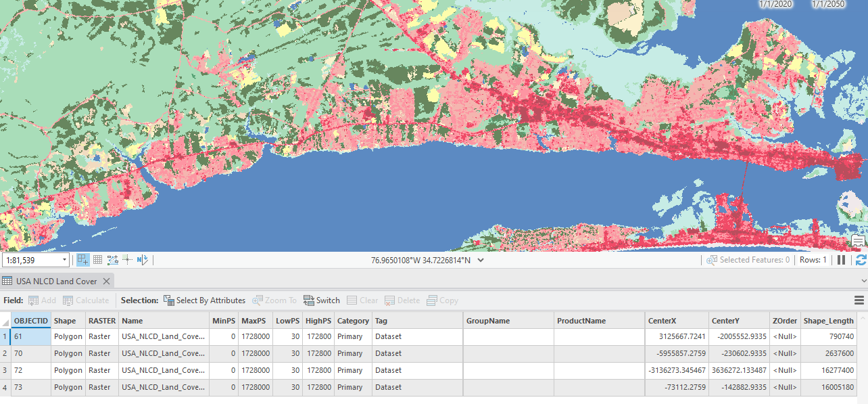Click the map pop-up icon at map edge
Screen dimensions: 868x404
click(x=859, y=241)
